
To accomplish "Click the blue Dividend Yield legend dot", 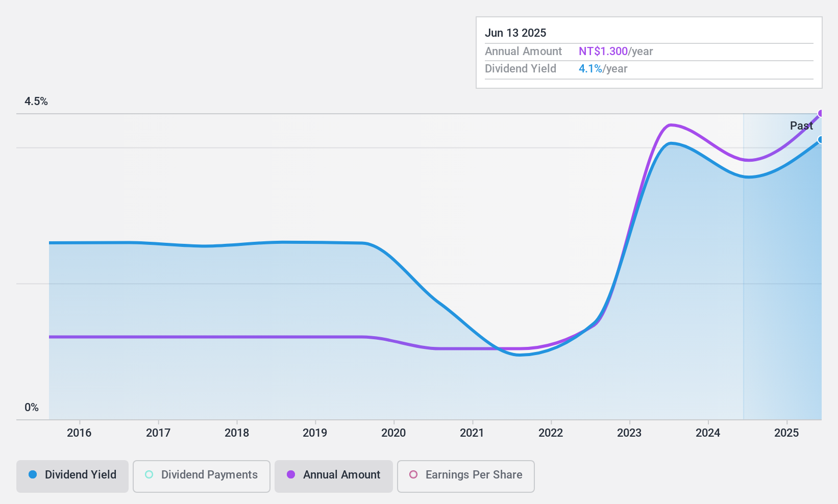I will pos(33,474).
